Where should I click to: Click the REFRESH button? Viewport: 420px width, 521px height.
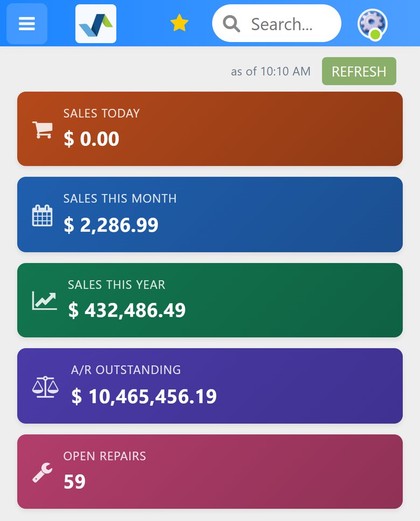(x=359, y=71)
